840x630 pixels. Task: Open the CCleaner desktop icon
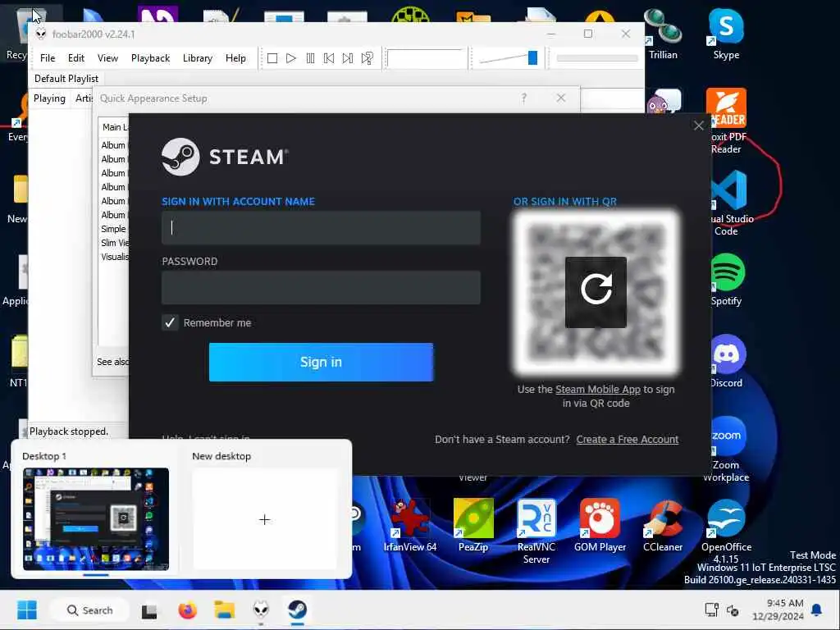[x=663, y=526]
